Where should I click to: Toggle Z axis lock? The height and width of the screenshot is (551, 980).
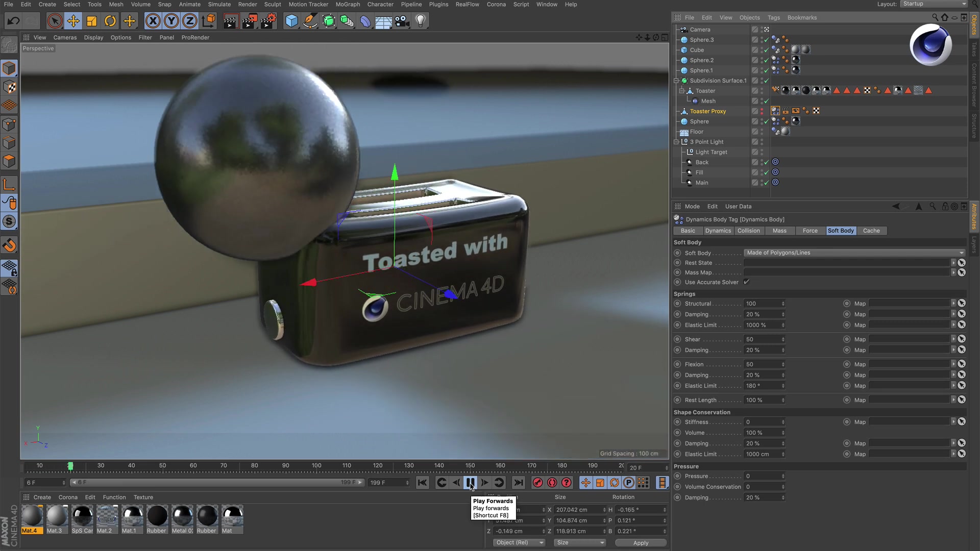pyautogui.click(x=190, y=21)
